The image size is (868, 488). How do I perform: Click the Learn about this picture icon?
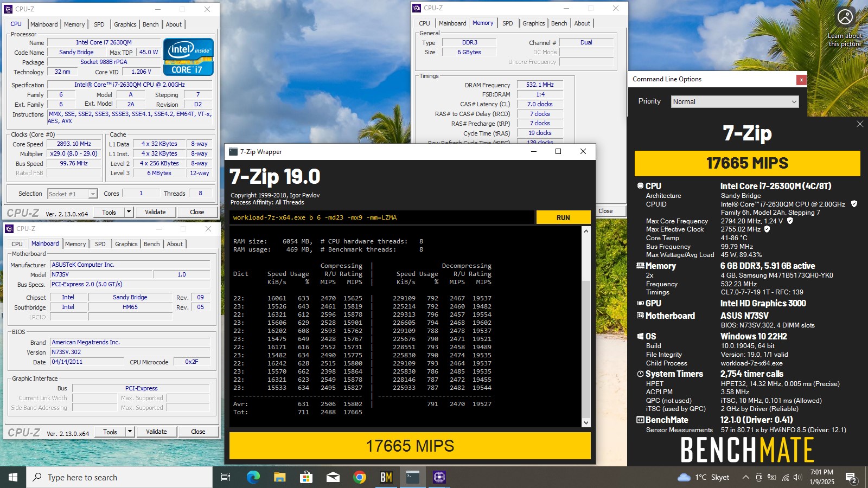845,17
